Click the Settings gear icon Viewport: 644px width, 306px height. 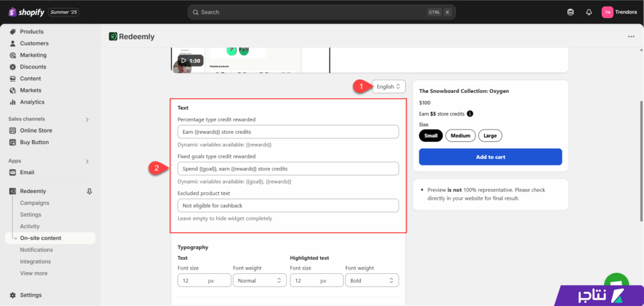[13, 295]
